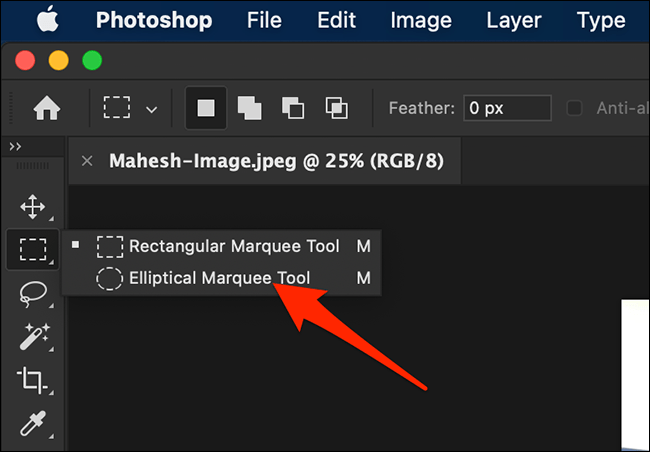This screenshot has height=452, width=650.
Task: Expand the toolbar with double-arrow chevron
Action: 15,146
